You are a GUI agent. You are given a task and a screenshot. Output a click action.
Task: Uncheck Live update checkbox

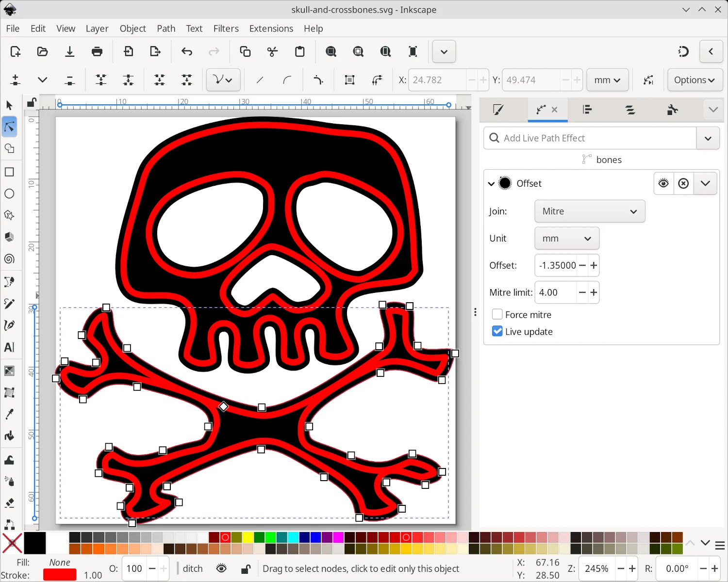tap(497, 331)
